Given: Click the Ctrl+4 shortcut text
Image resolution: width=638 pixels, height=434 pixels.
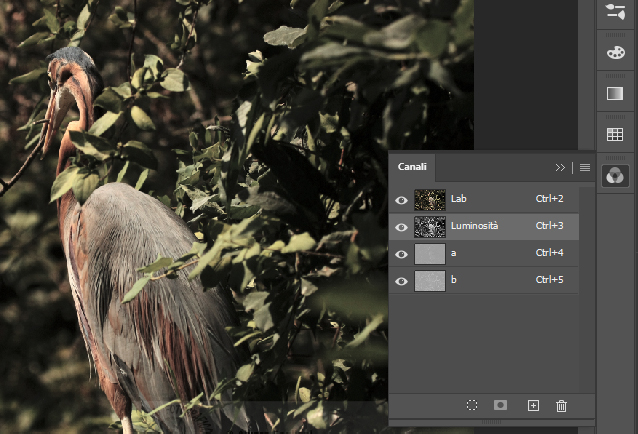Looking at the screenshot, I should (549, 253).
